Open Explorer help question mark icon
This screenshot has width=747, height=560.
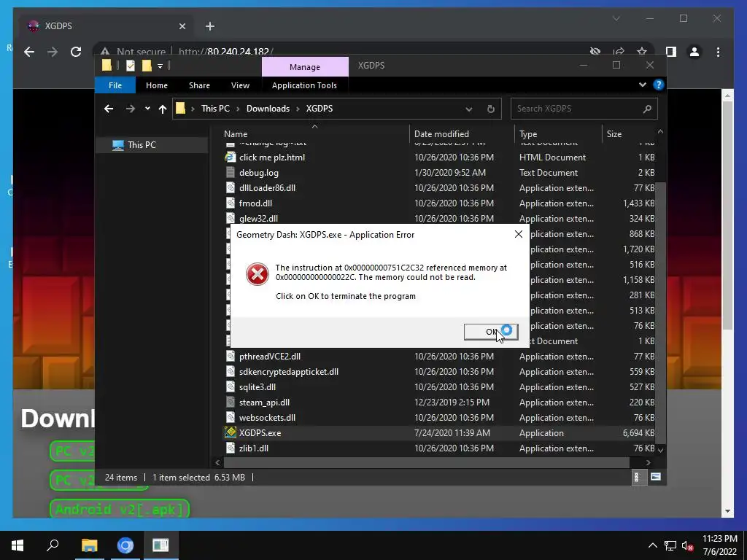pos(659,85)
